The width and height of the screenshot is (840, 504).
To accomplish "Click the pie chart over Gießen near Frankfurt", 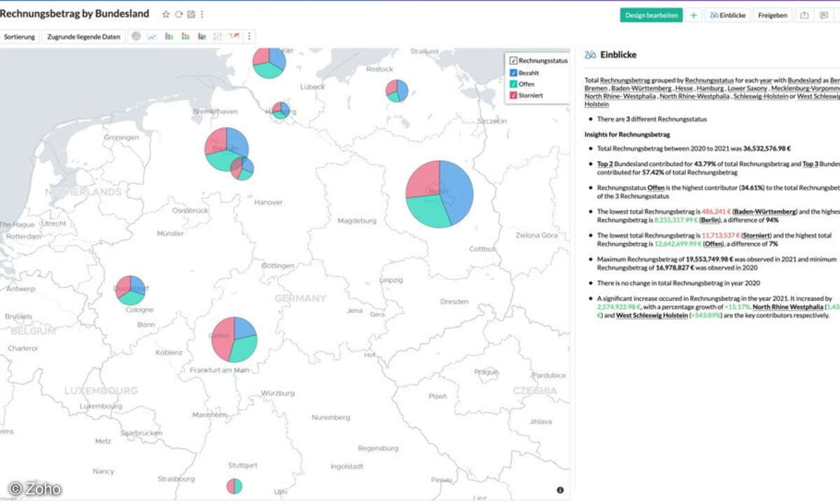I will (x=234, y=339).
